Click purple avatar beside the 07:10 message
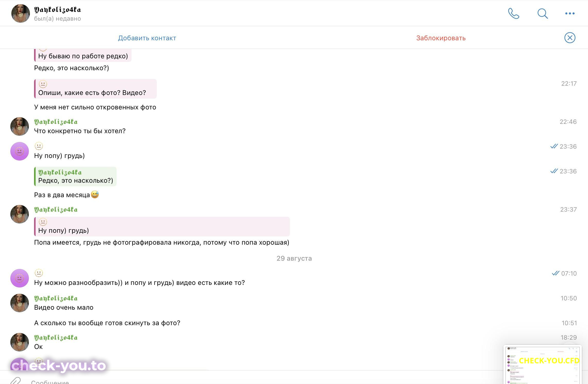The width and height of the screenshot is (588, 384). (x=20, y=278)
